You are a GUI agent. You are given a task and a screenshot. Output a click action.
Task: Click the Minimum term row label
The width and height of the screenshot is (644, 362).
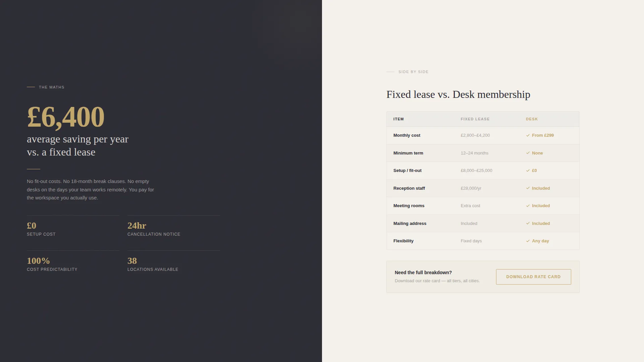pos(408,153)
